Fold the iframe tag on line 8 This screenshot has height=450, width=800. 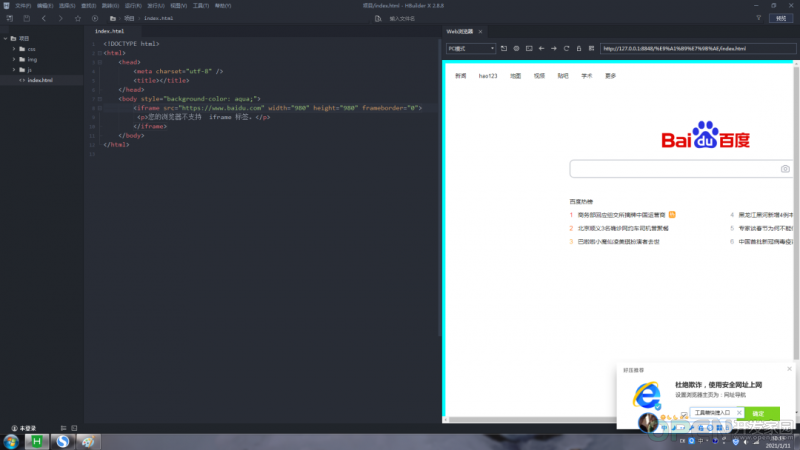(100, 108)
